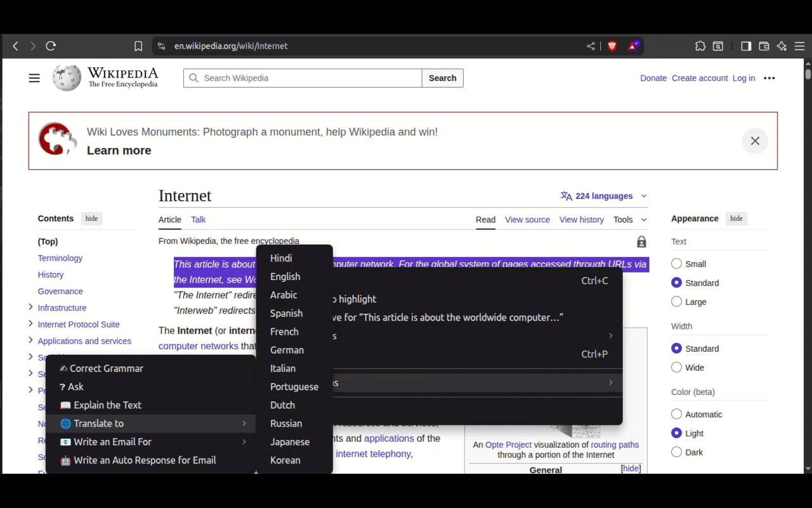The height and width of the screenshot is (508, 812).
Task: Click Explain the Text menu item
Action: click(107, 404)
